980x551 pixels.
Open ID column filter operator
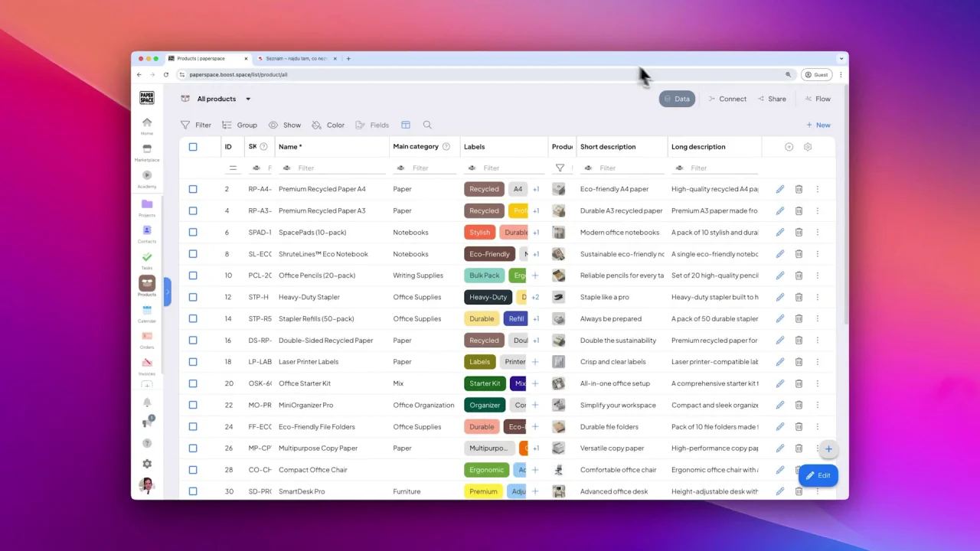(233, 168)
